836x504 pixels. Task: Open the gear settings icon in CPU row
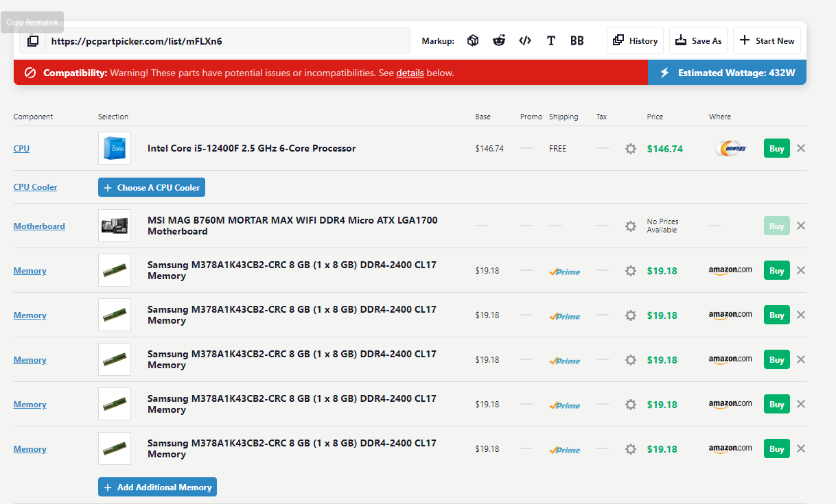click(x=631, y=149)
